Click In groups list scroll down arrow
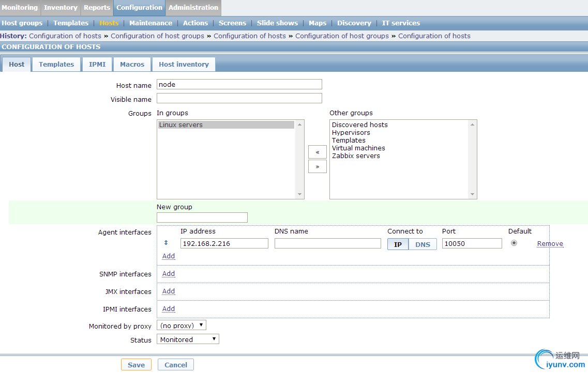 299,194
